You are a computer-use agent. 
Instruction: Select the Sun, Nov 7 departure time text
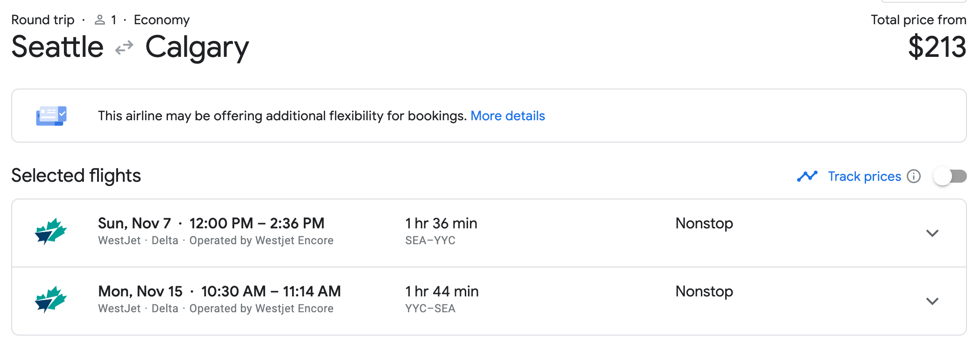pos(257,223)
